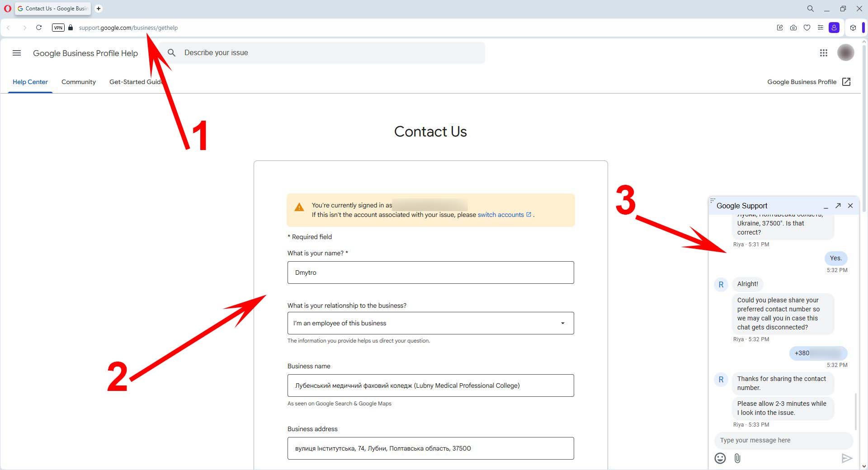Close the Google Support chat
The height and width of the screenshot is (470, 868).
pyautogui.click(x=850, y=206)
